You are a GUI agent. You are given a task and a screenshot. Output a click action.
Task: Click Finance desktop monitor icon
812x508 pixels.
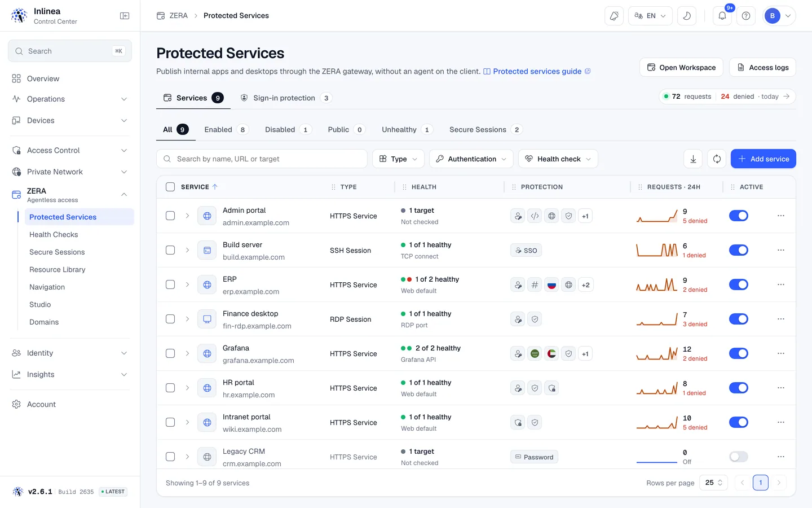point(207,319)
